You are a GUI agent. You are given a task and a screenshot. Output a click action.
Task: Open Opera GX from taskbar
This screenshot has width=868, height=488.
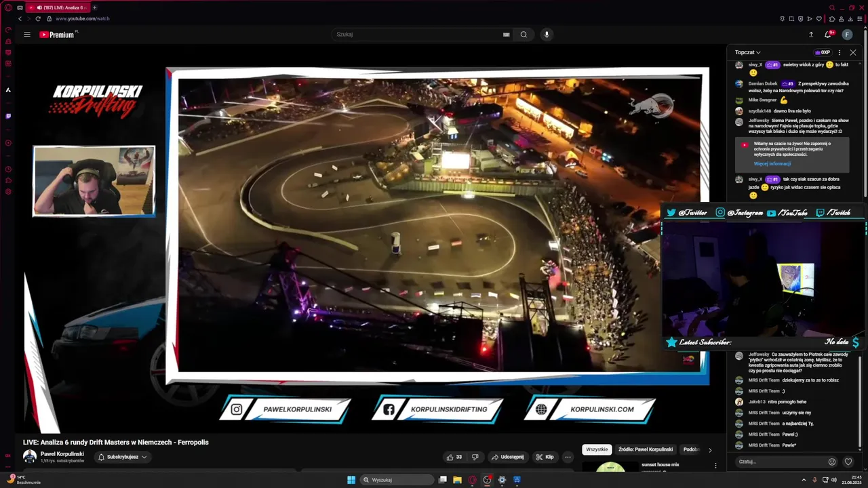tap(472, 480)
